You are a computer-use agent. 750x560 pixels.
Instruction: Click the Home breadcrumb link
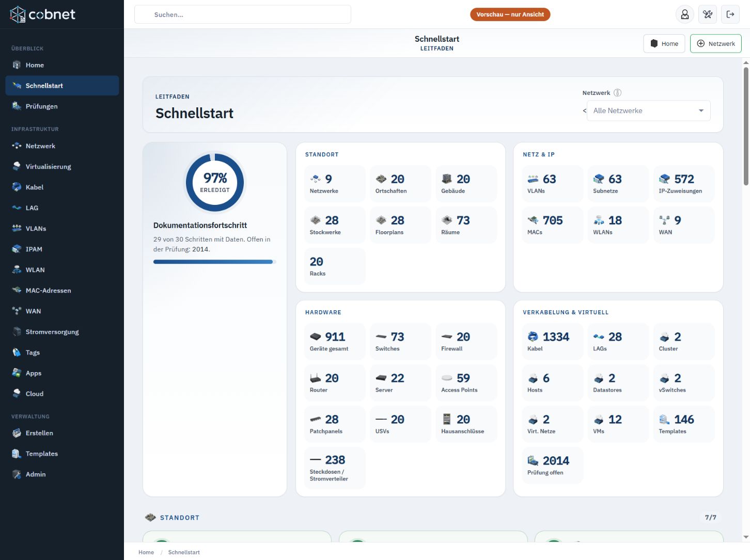pyautogui.click(x=146, y=552)
